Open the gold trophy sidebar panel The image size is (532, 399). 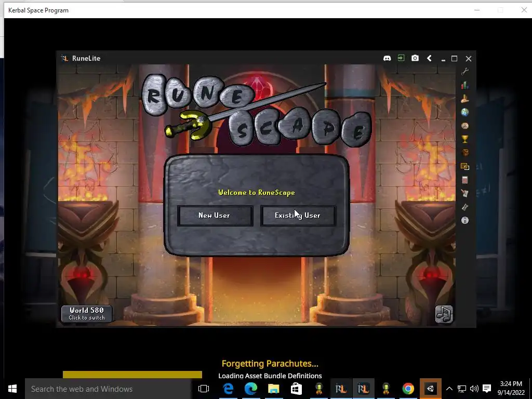(465, 139)
